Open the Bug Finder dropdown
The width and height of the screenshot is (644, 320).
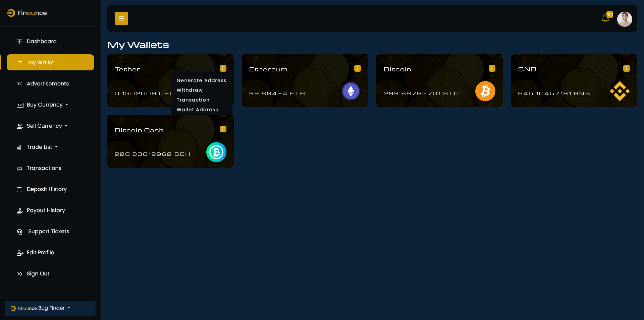pyautogui.click(x=50, y=308)
